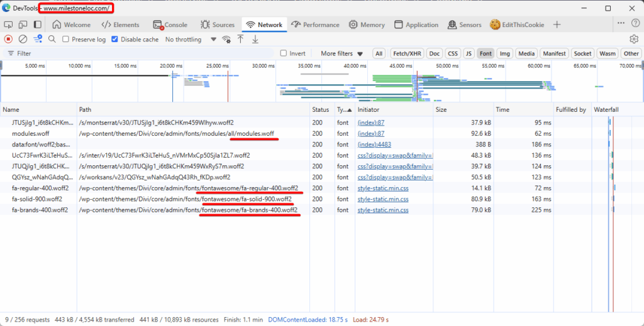Open the EditThisCookie tab
The width and height of the screenshot is (644, 326).
517,24
